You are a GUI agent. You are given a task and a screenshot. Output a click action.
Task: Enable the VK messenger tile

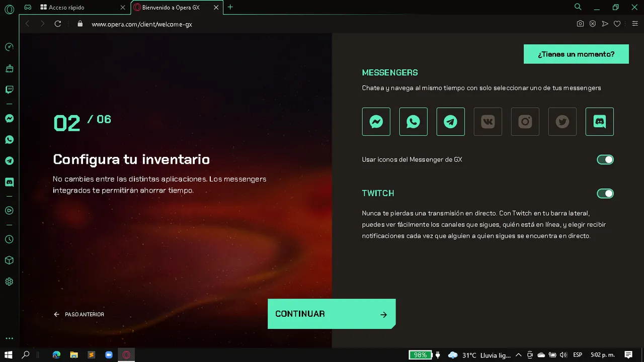(x=488, y=122)
